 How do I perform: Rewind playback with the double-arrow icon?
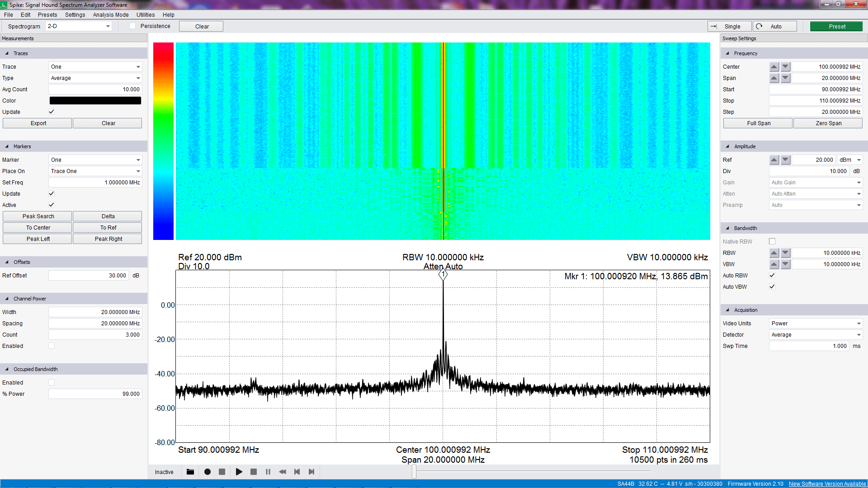tap(282, 472)
